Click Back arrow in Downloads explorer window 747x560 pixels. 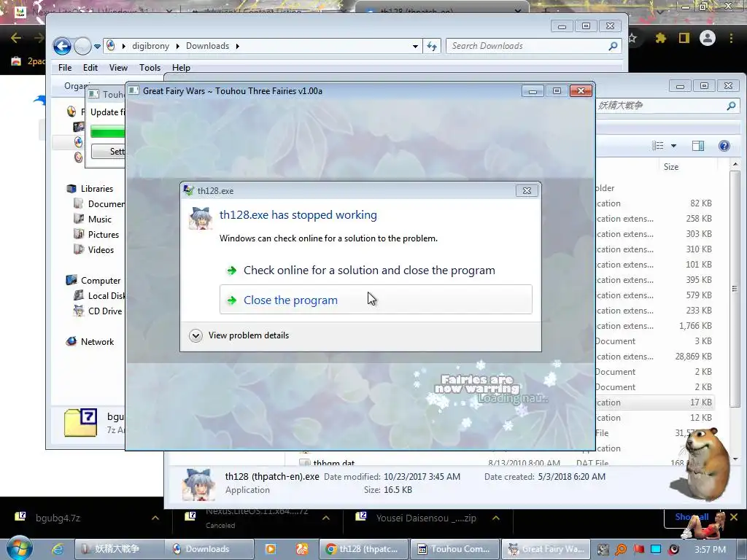(62, 46)
